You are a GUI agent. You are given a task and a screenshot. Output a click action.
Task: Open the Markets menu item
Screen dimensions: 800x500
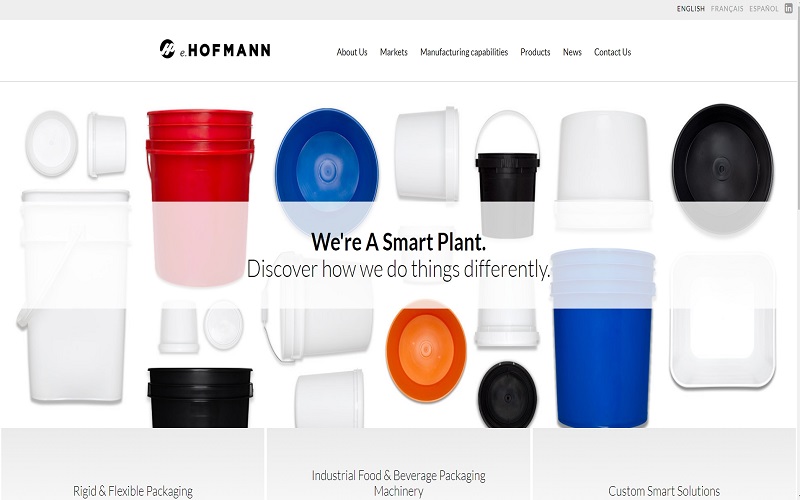coord(394,52)
